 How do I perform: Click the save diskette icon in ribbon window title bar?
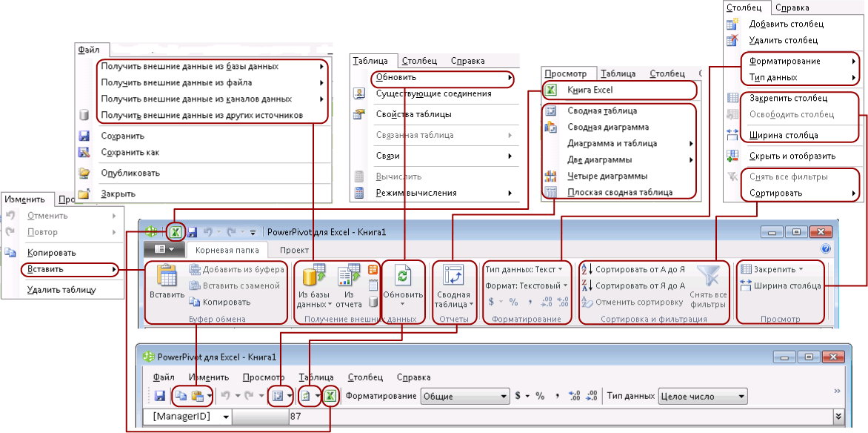[193, 232]
